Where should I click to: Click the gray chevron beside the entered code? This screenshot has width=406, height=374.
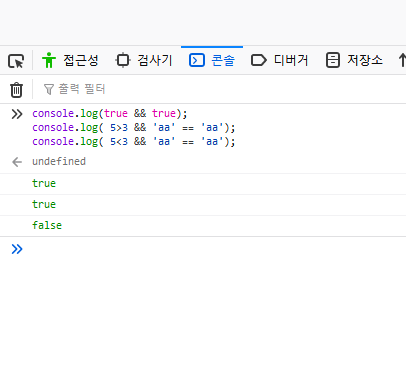coord(17,114)
